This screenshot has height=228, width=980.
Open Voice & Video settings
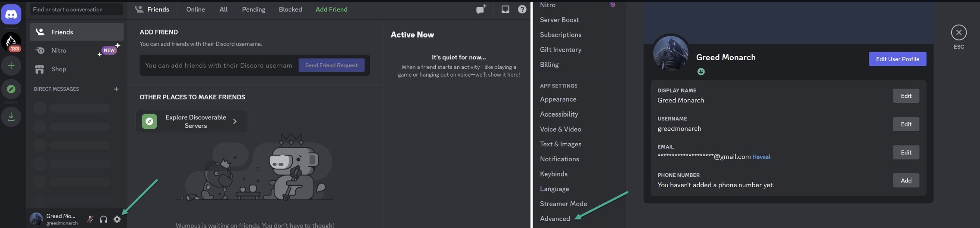(x=561, y=129)
